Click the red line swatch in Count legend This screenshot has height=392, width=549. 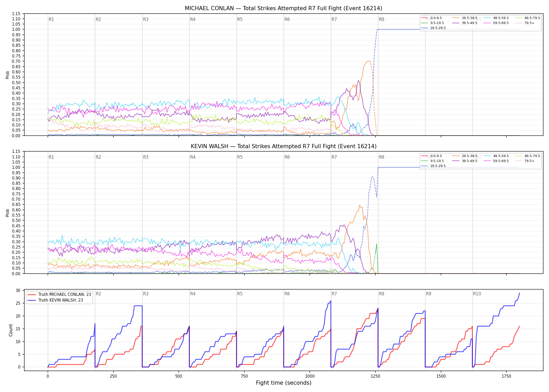(32, 295)
